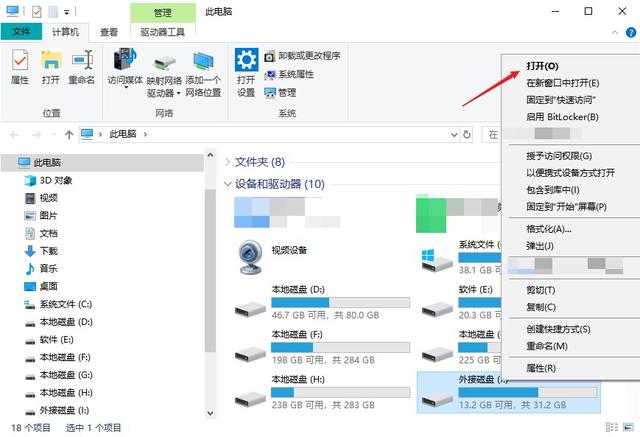The width and height of the screenshot is (640, 437).
Task: Click Local Disk (F:) usage bar
Action: pos(340,347)
